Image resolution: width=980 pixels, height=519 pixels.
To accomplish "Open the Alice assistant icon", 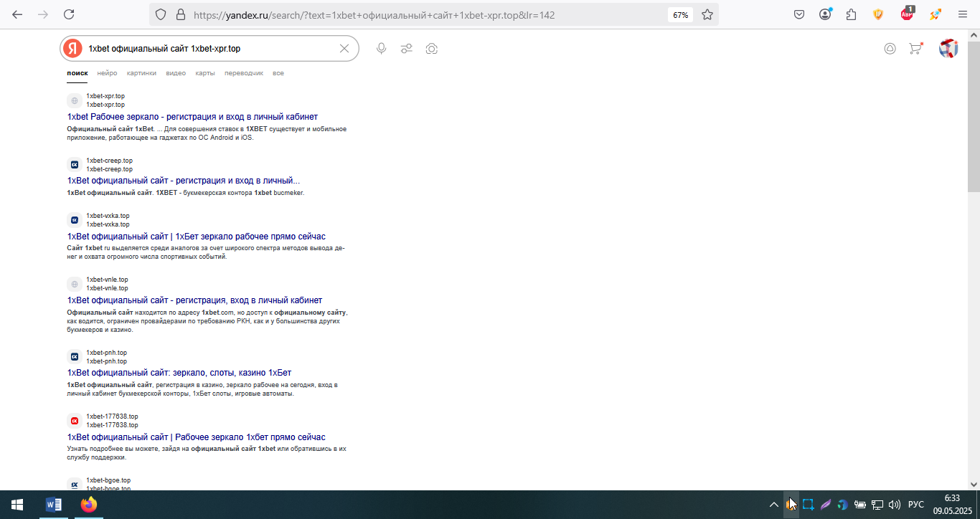I will pyautogui.click(x=890, y=48).
